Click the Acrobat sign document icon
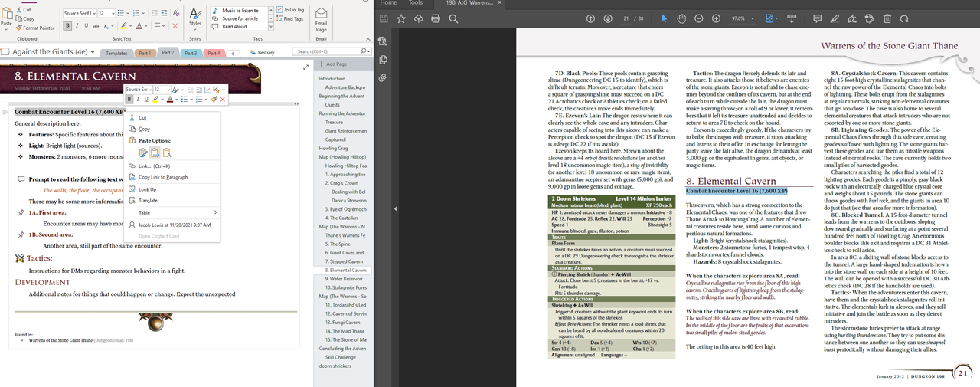This screenshot has width=980, height=387. coord(852,18)
